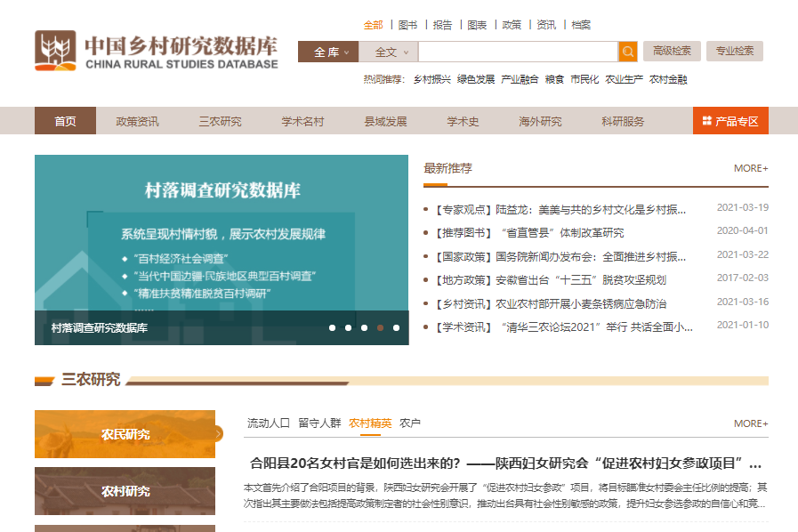Click the arrow beside 农民研究
Image resolution: width=798 pixels, height=532 pixels.
pos(218,433)
